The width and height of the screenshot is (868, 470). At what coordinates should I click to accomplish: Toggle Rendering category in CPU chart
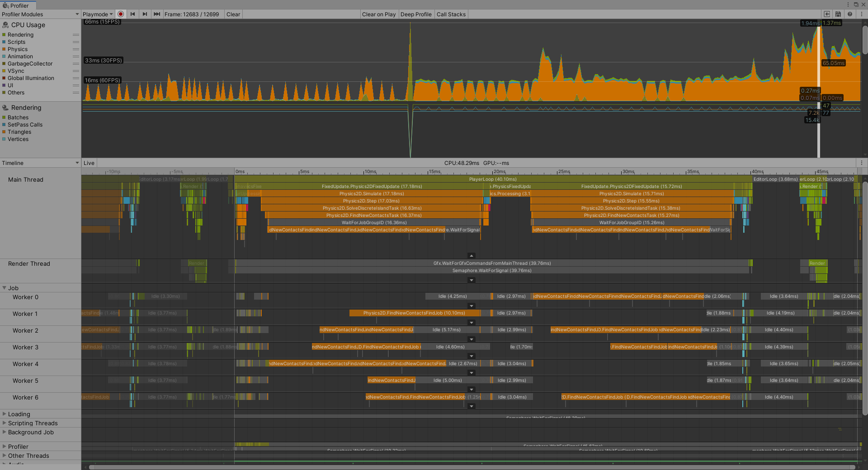(x=4, y=35)
